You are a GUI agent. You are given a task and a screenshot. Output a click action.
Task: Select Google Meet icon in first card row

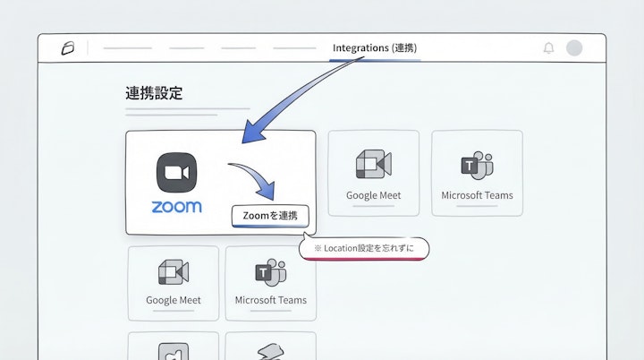point(373,164)
